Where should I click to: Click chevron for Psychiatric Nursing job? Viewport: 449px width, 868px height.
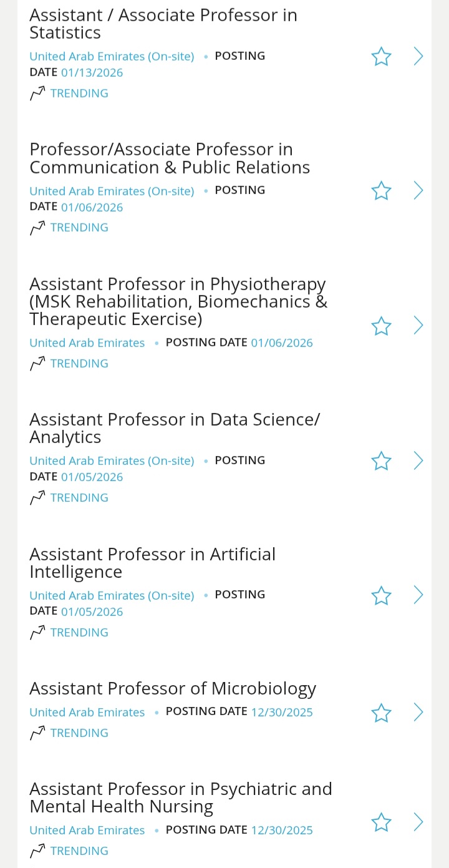pos(418,822)
